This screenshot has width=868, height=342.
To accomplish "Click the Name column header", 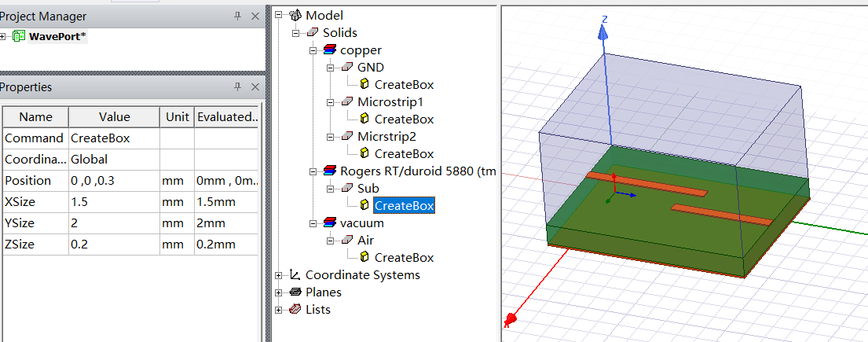I will click(x=36, y=117).
